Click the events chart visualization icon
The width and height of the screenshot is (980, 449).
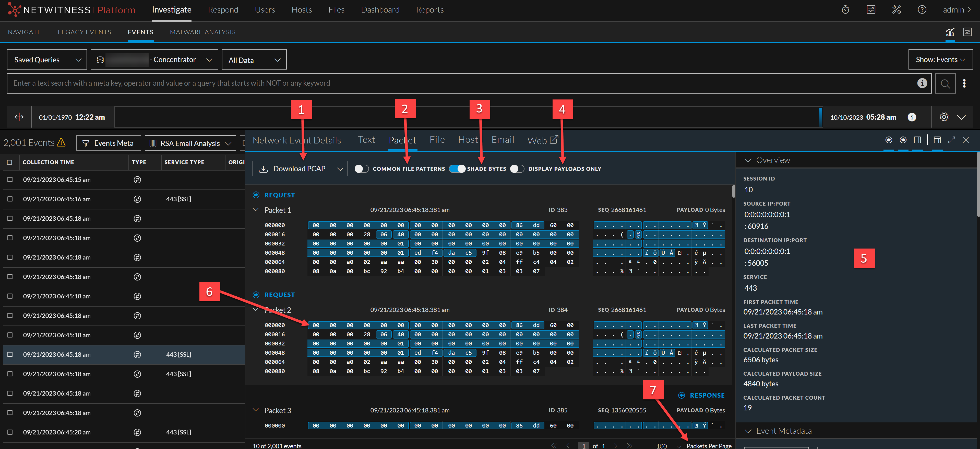(950, 32)
